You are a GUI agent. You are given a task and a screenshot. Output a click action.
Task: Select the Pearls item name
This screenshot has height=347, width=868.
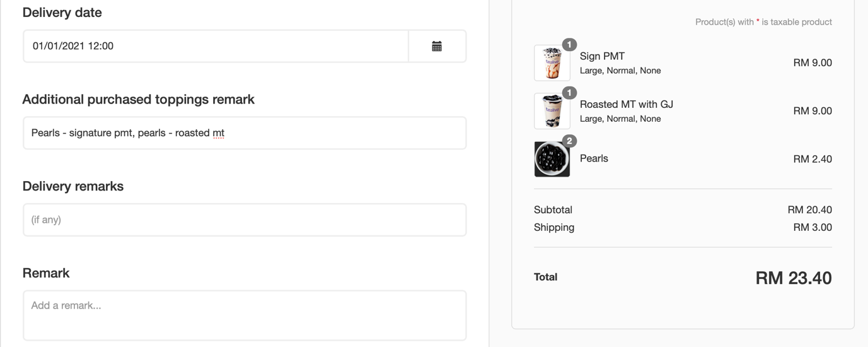pos(594,158)
